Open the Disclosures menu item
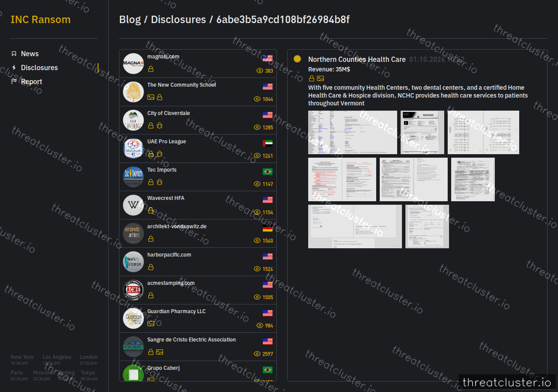 (39, 68)
